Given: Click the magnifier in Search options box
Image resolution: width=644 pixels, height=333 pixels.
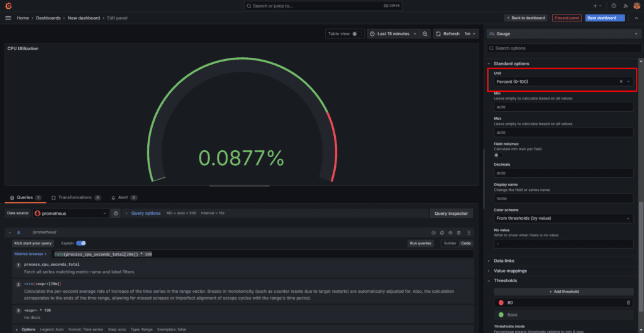Looking at the screenshot, I should (491, 48).
